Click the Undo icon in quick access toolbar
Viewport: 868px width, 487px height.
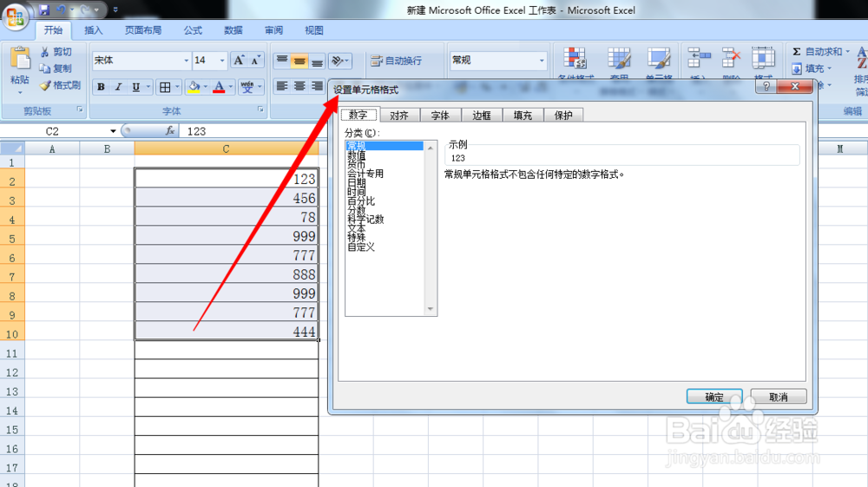[61, 10]
